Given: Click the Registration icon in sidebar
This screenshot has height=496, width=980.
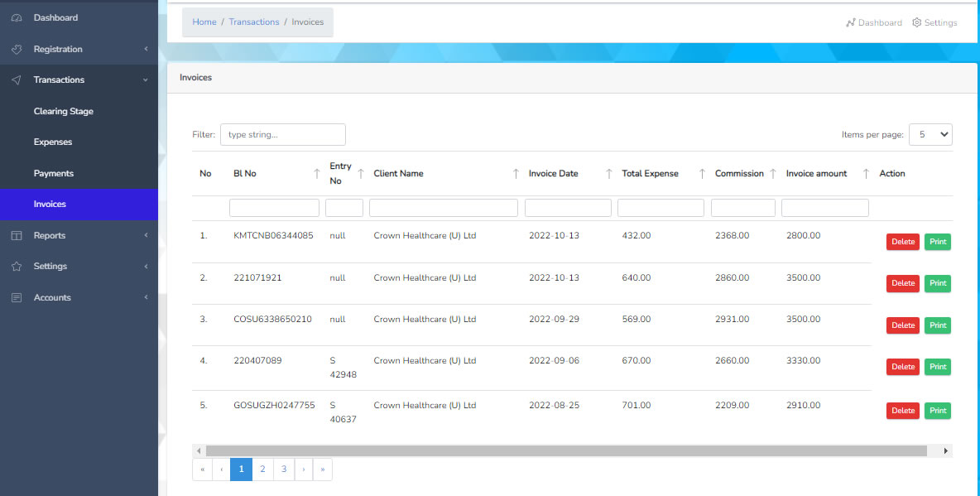Looking at the screenshot, I should 17,49.
